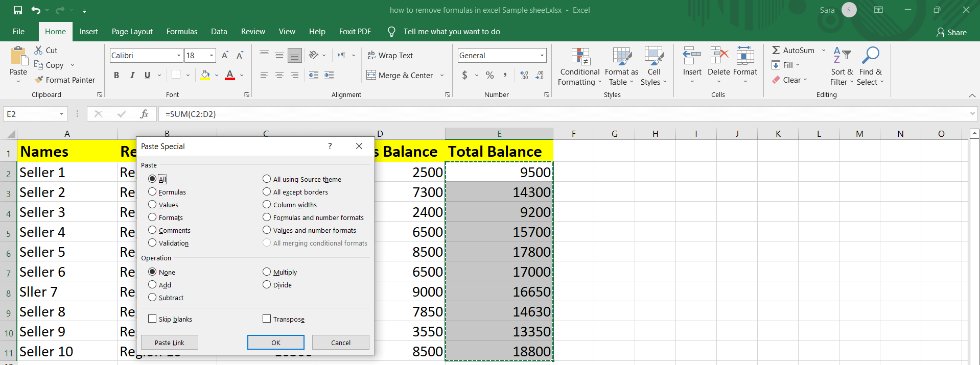Open the font name dropdown showing Calibri
This screenshot has width=980, height=365.
(179, 56)
